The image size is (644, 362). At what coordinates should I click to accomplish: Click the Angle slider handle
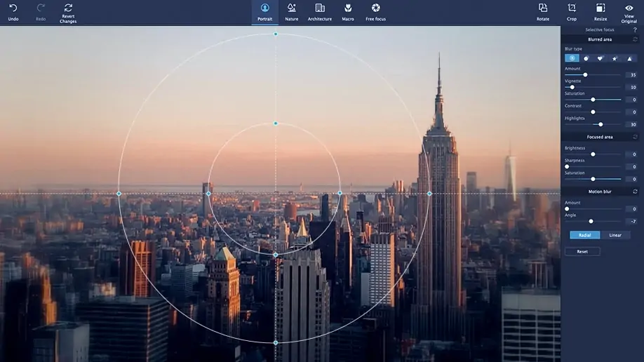point(591,221)
